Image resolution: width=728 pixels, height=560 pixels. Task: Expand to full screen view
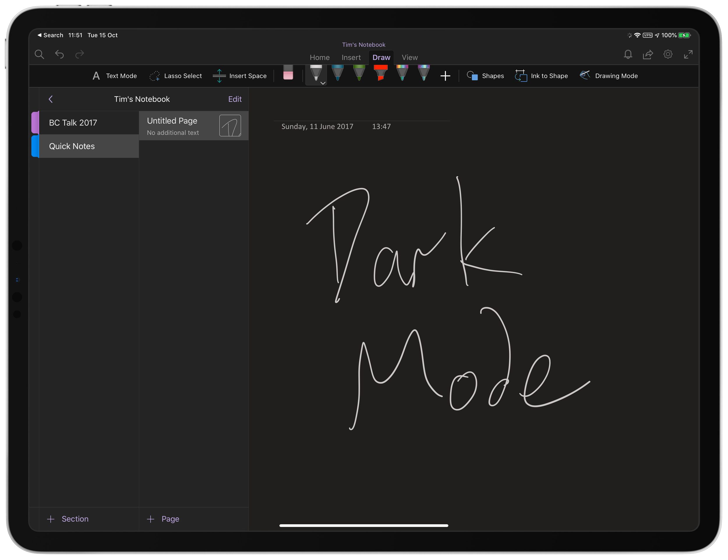click(x=688, y=54)
